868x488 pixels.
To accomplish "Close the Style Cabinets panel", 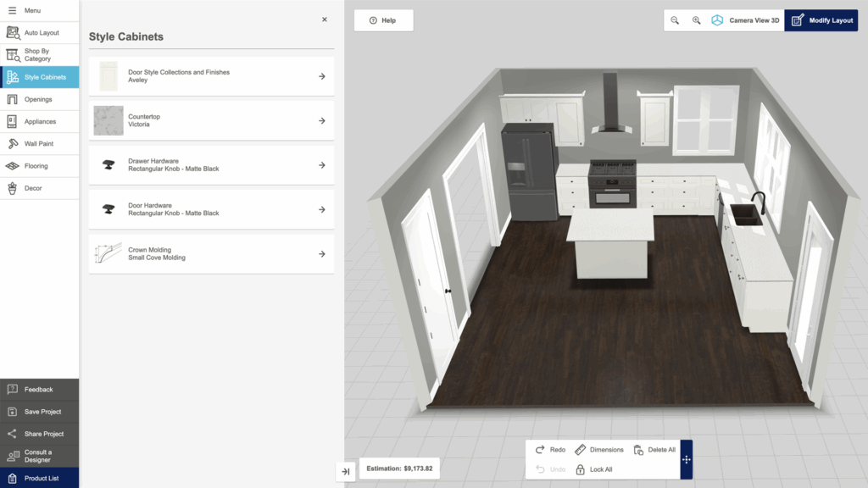I will coord(325,19).
